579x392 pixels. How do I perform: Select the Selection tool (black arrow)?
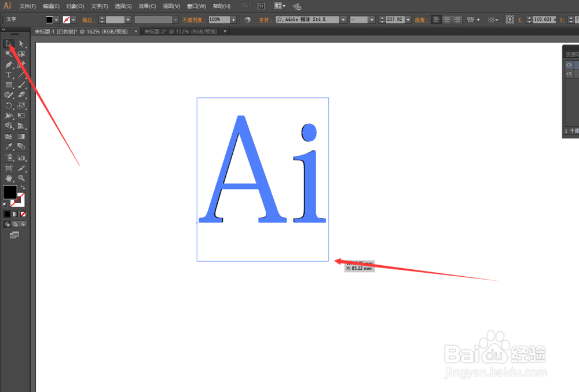point(9,44)
